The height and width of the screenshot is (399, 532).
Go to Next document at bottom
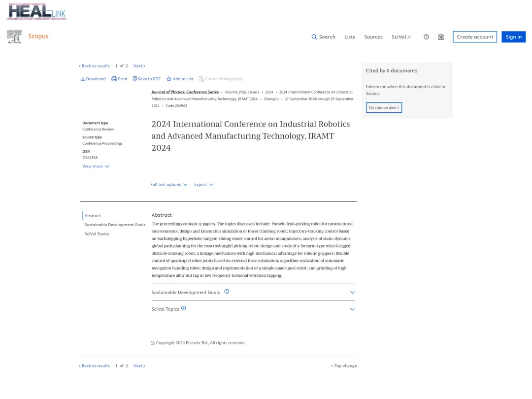click(x=139, y=366)
